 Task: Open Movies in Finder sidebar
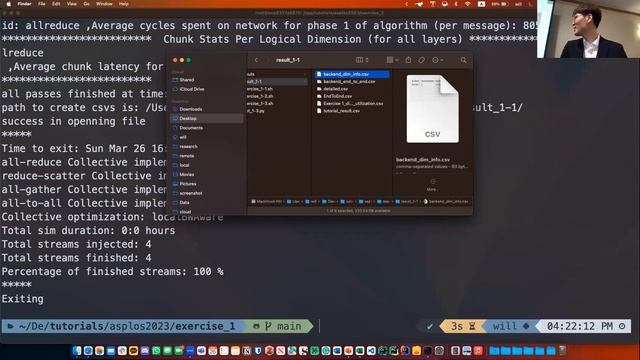click(x=187, y=174)
